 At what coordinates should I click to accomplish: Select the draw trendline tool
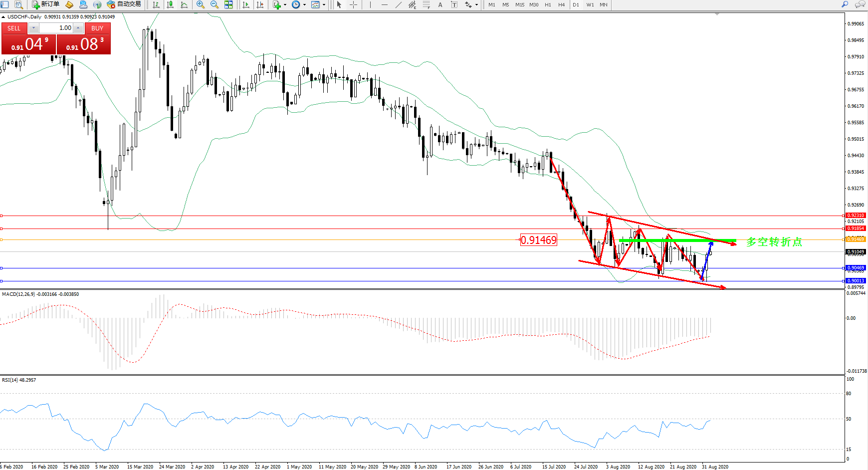tap(398, 4)
